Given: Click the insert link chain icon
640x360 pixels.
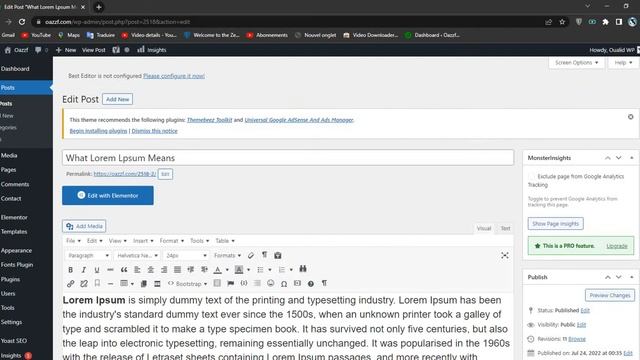Looking at the screenshot, I should coord(70,284).
